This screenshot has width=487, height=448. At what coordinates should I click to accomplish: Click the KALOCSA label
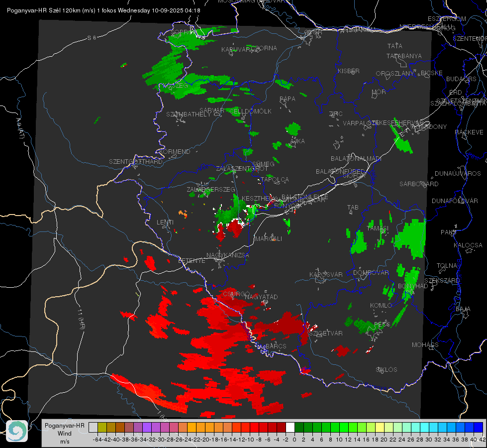[x=468, y=245]
